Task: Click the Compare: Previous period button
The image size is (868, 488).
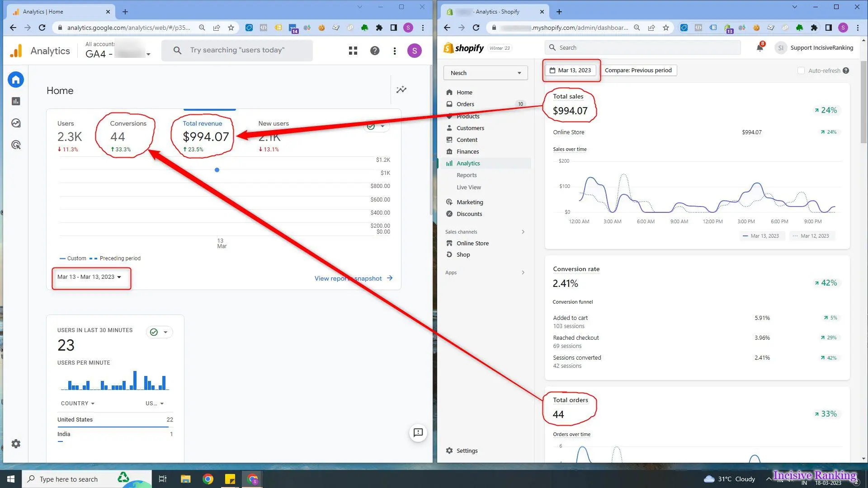Action: (638, 70)
